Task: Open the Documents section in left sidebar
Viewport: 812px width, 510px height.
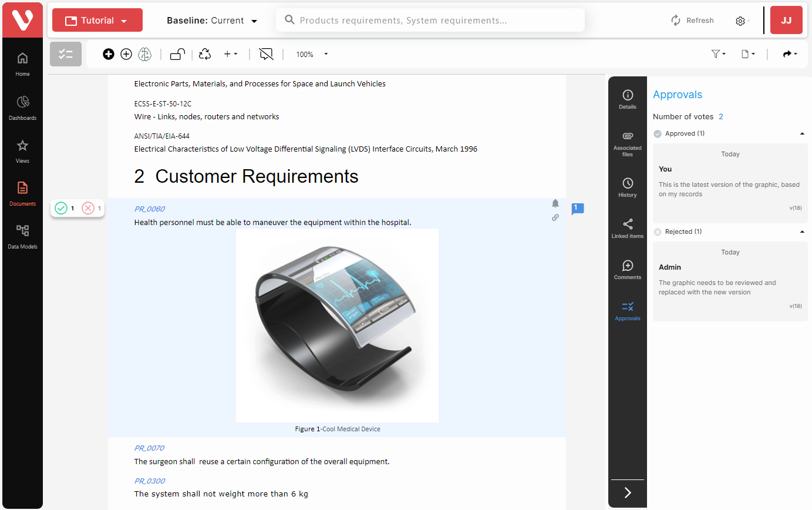Action: (x=22, y=193)
